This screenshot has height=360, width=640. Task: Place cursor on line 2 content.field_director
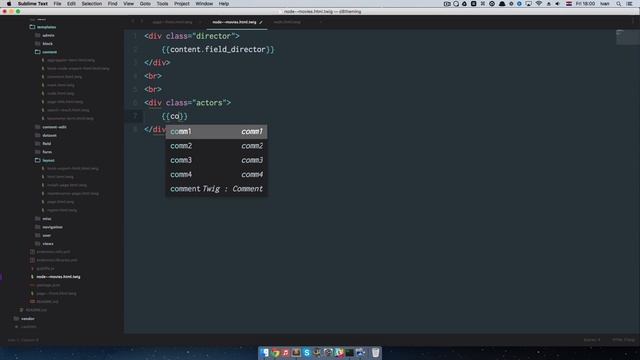218,49
